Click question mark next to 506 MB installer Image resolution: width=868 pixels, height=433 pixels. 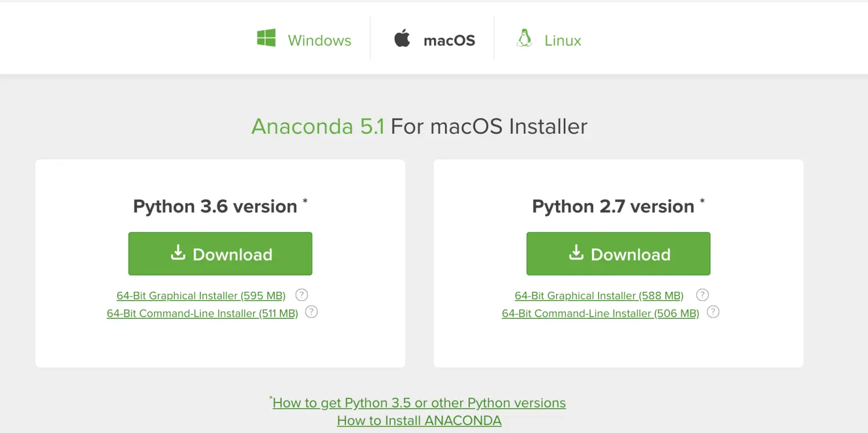(713, 312)
